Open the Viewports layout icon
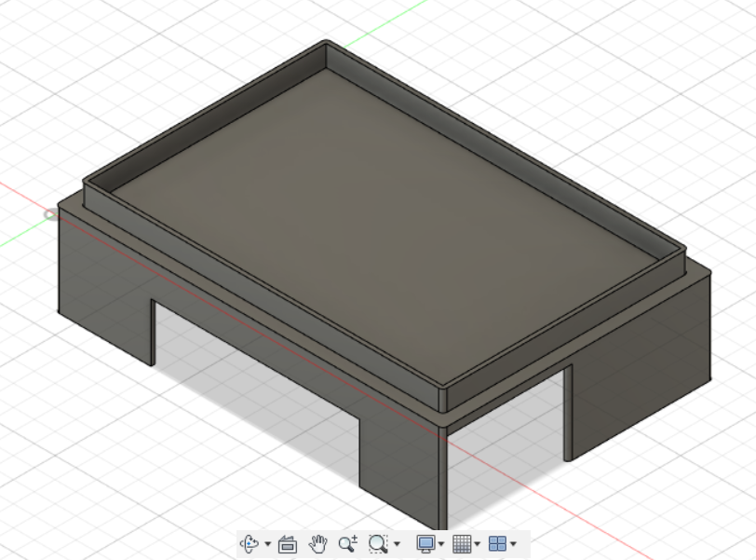Screen dimensions: 756x560 click(497, 544)
